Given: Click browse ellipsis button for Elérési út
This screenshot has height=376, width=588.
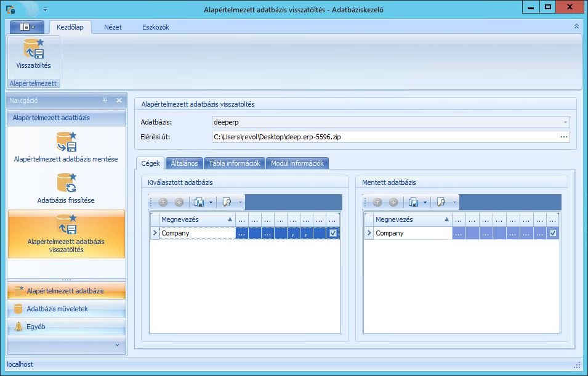Looking at the screenshot, I should pos(564,137).
